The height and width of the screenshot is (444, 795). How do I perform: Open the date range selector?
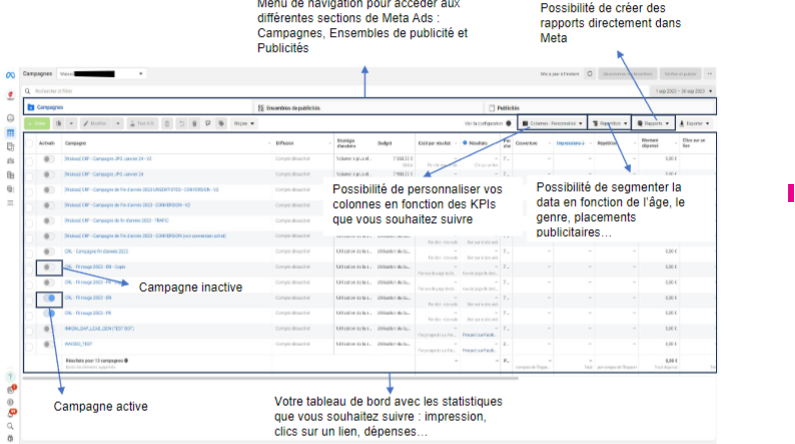pos(682,91)
